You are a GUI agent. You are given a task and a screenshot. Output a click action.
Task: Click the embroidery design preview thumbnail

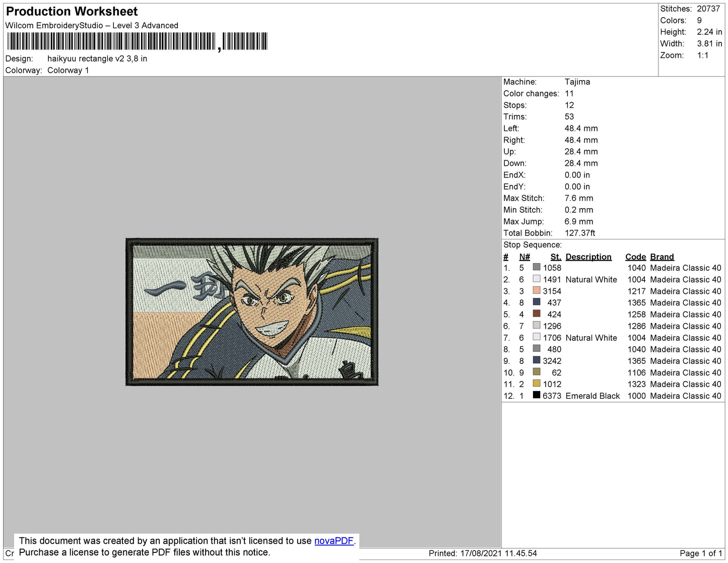coord(252,312)
